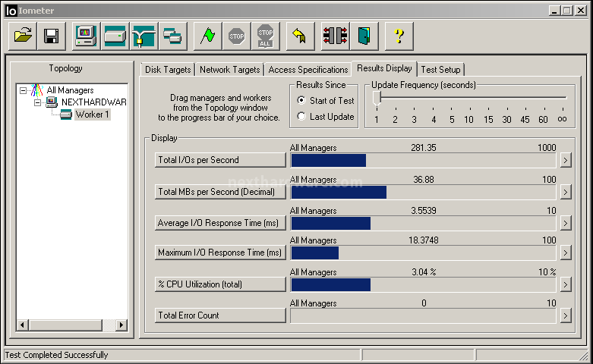Select All Managers rainbow icon
593x364 pixels.
point(36,90)
